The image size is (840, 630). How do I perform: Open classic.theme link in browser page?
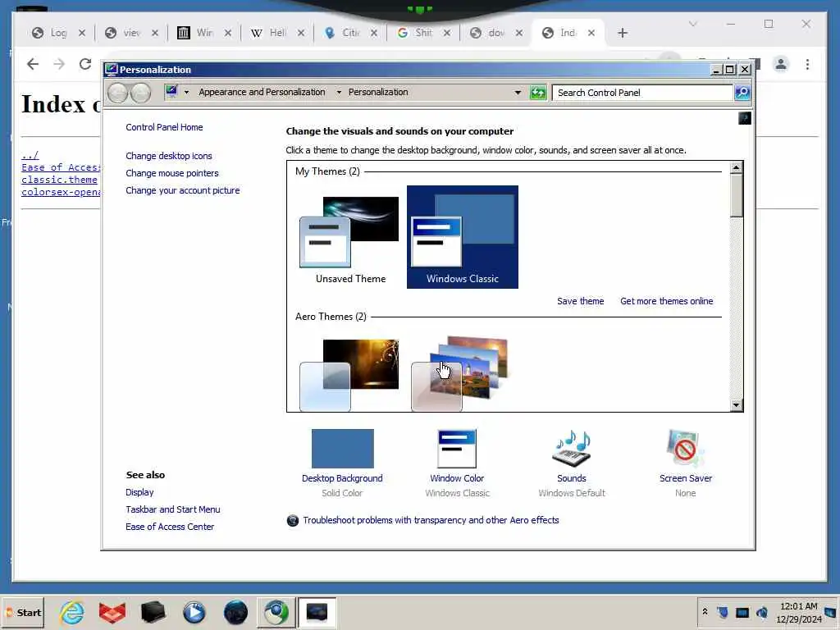tap(59, 180)
